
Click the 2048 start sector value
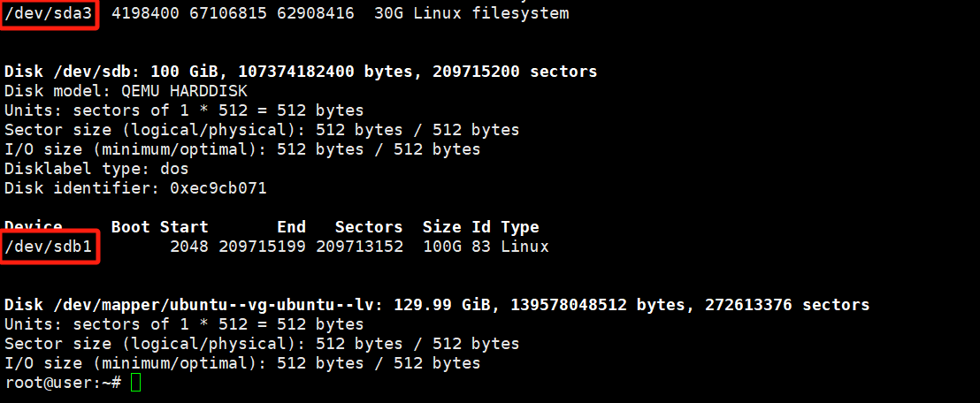tap(188, 247)
